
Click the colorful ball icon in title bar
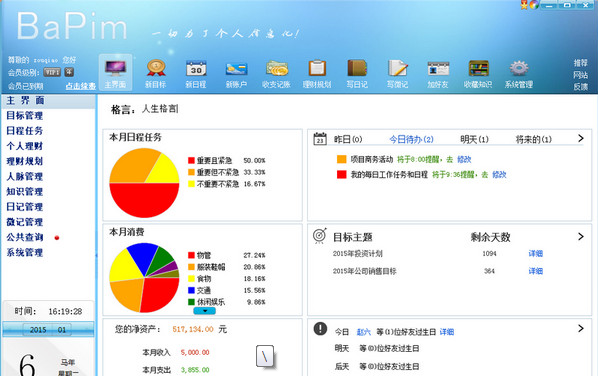[534, 5]
